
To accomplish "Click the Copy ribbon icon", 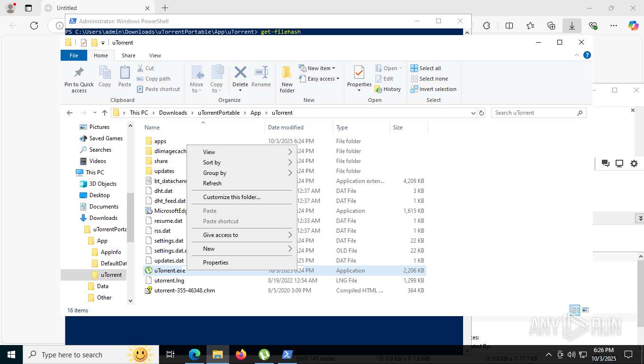I will tap(105, 73).
